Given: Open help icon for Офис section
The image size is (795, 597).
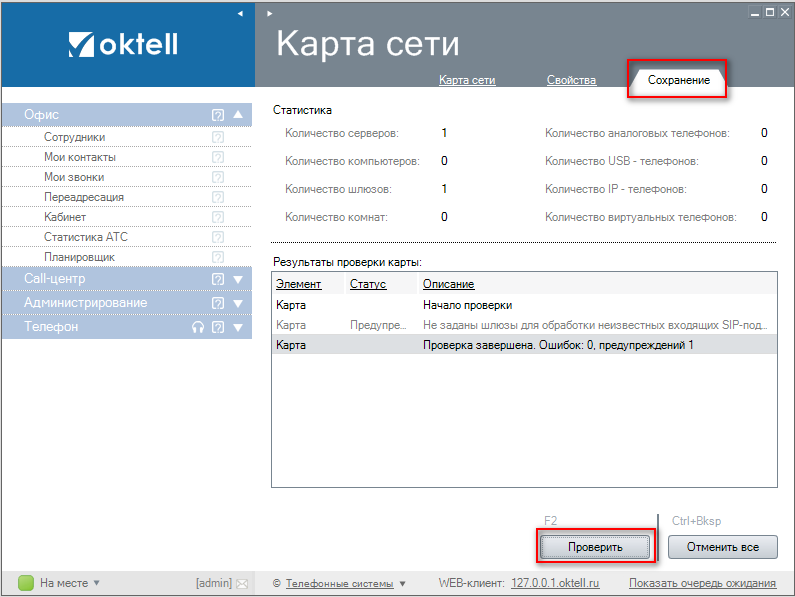Looking at the screenshot, I should pyautogui.click(x=218, y=115).
